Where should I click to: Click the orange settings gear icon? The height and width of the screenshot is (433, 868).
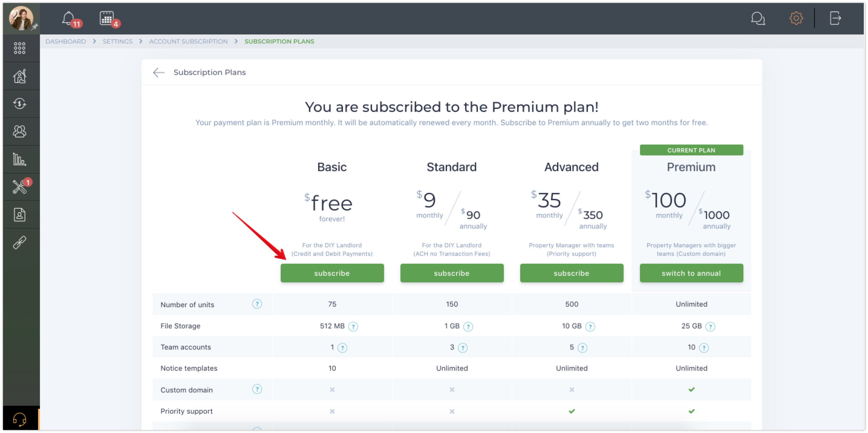pyautogui.click(x=796, y=18)
